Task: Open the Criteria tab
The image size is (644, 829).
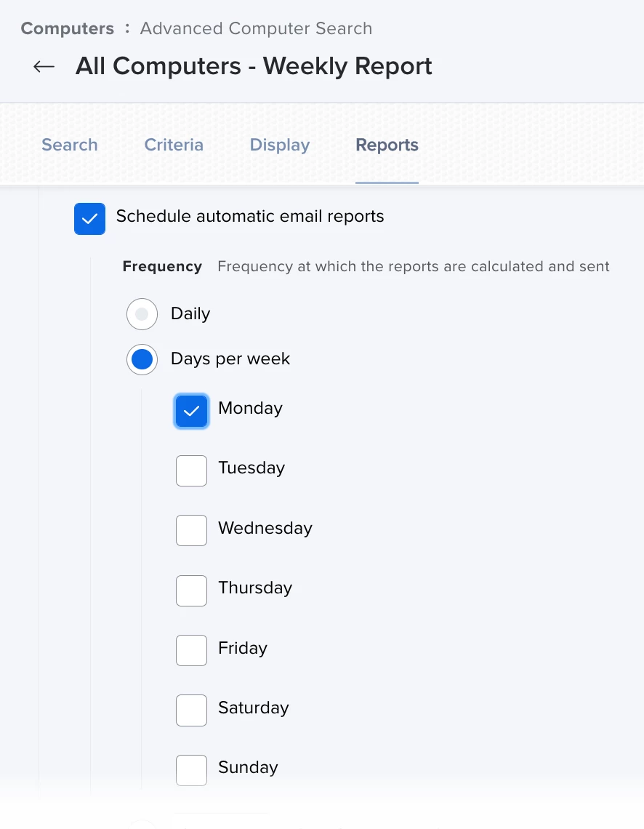Action: tap(174, 145)
